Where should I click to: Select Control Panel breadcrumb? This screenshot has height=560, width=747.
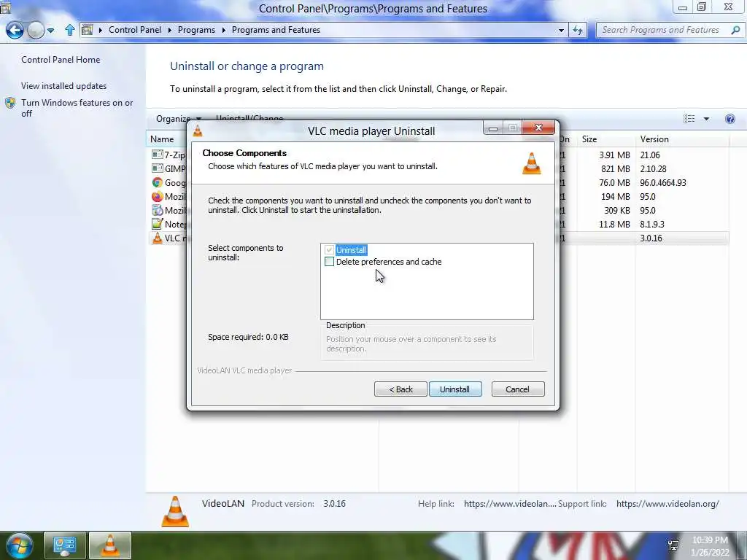pos(135,29)
